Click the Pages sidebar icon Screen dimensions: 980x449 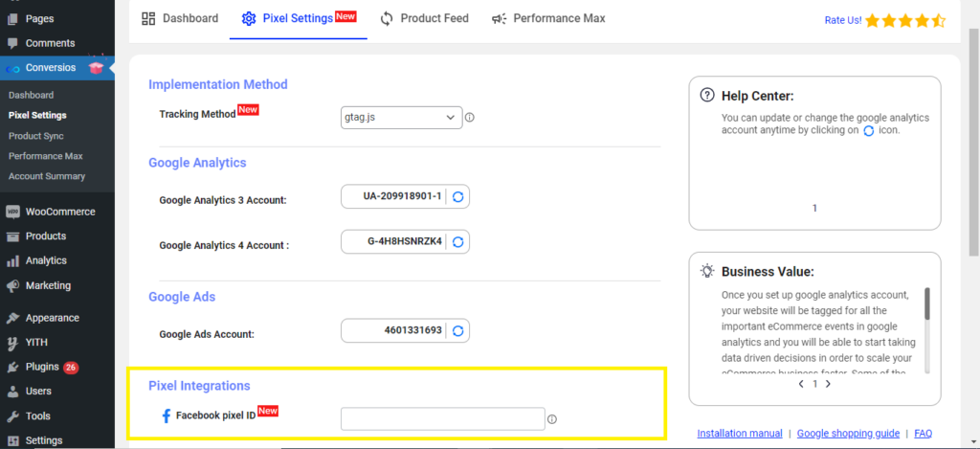(x=12, y=19)
